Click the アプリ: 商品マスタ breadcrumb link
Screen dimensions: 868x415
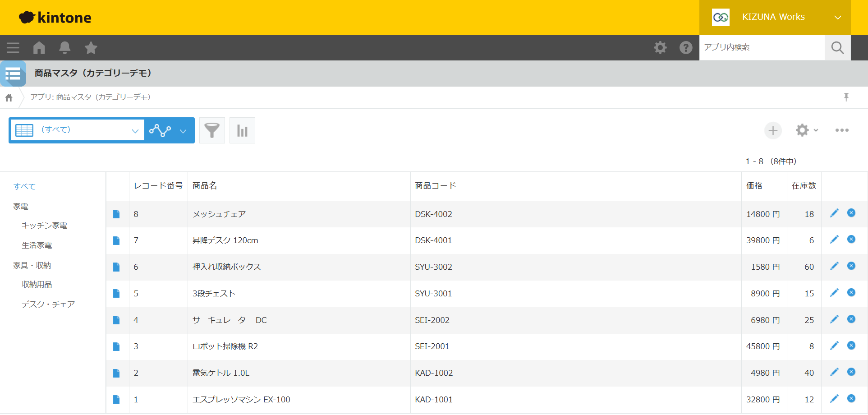[90, 97]
